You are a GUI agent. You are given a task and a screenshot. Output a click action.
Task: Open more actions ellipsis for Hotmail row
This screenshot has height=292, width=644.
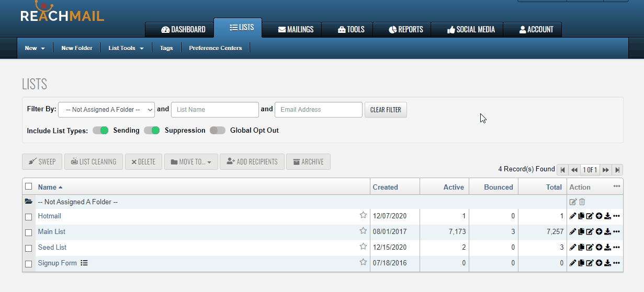click(x=616, y=216)
